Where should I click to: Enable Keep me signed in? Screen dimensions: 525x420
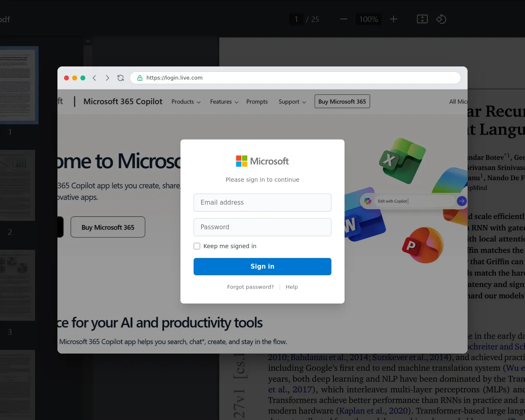[x=197, y=246]
